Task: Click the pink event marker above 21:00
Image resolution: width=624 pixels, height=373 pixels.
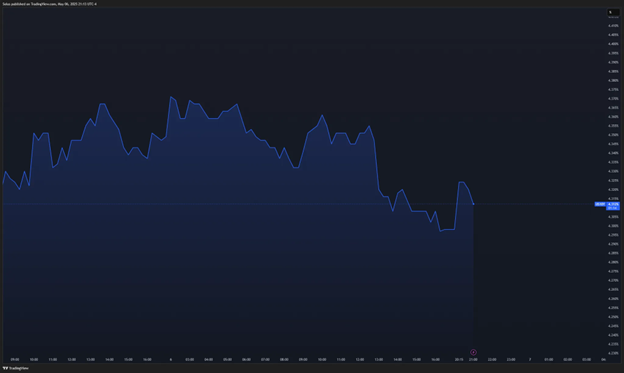Action: tap(473, 352)
